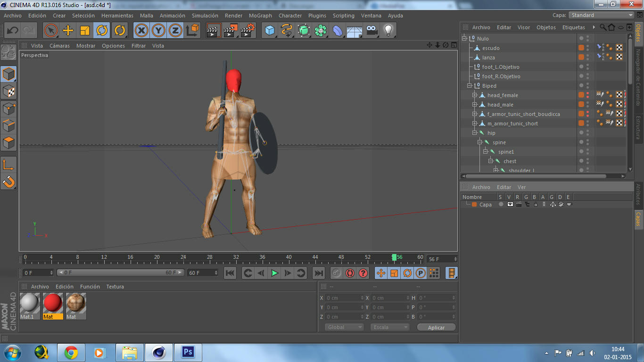Select the Live Selection tool

point(51,31)
